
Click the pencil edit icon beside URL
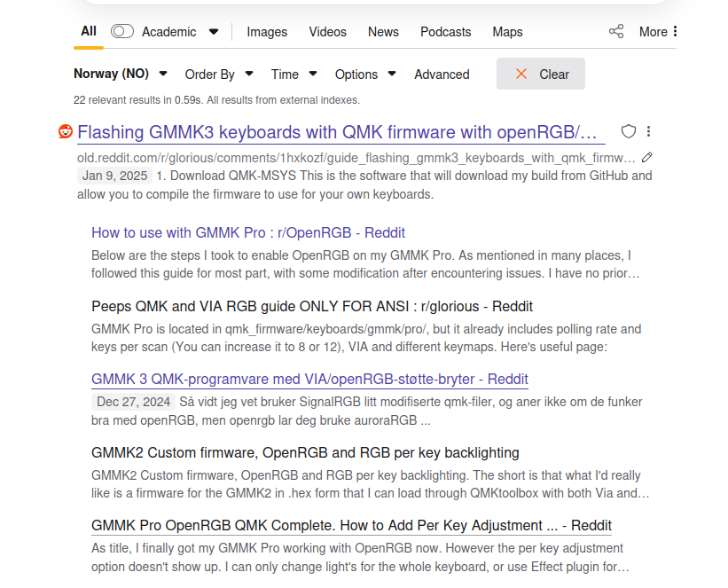647,158
